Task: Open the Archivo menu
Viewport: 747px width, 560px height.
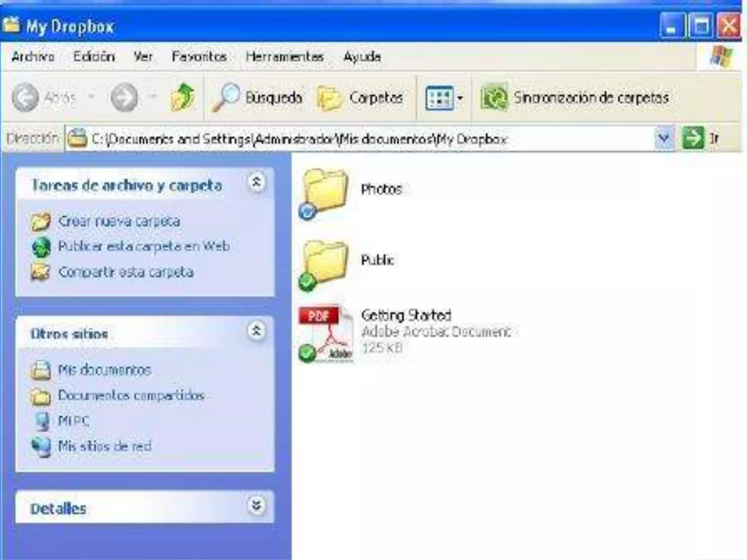Action: [33, 57]
